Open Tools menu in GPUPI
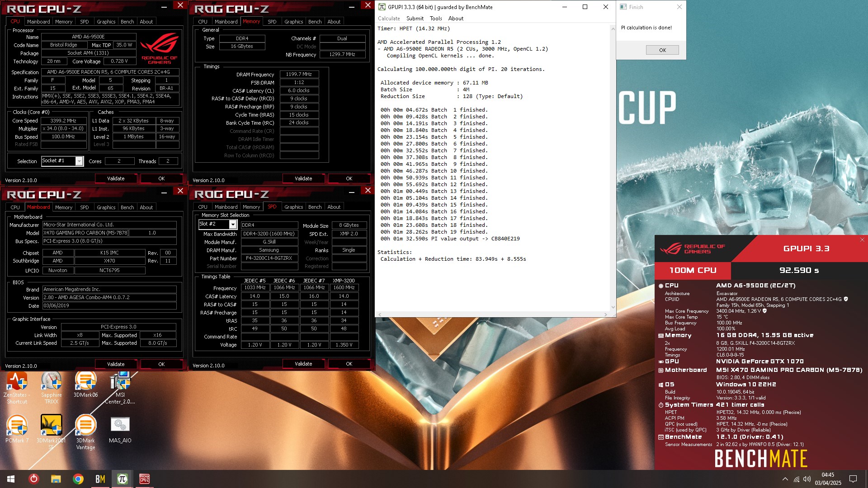The width and height of the screenshot is (868, 488). (436, 19)
